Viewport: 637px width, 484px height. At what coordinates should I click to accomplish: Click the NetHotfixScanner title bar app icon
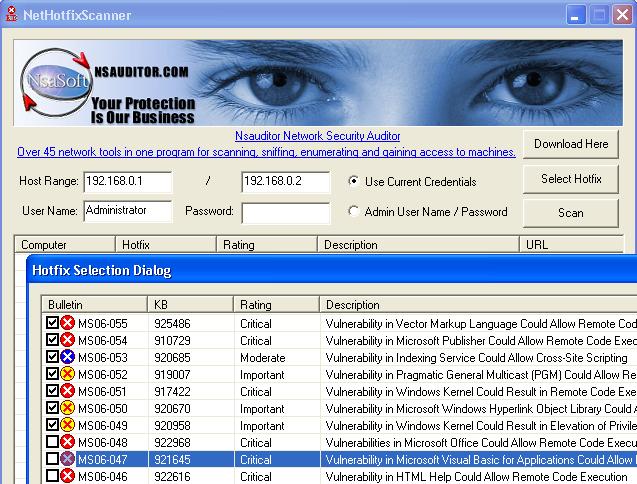(12, 14)
